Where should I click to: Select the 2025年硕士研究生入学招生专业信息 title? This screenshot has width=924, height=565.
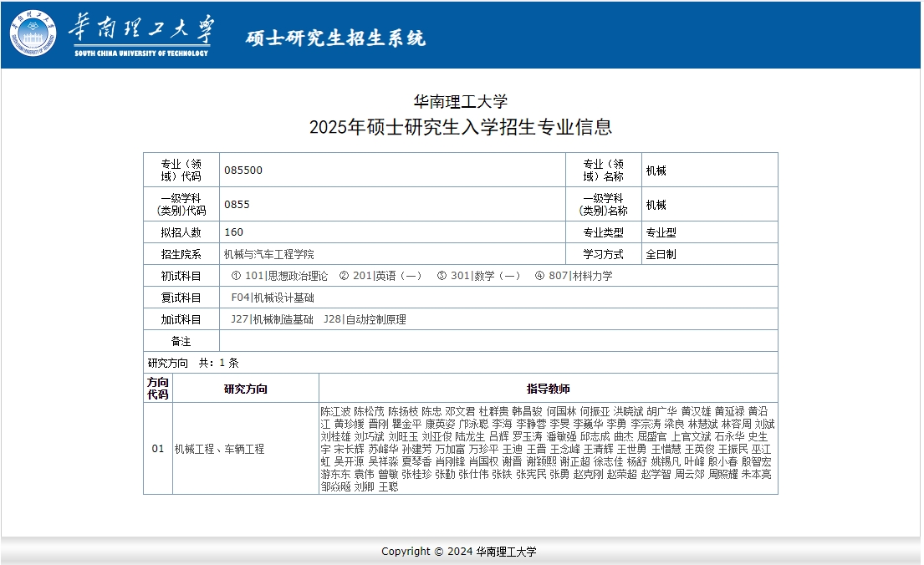(460, 127)
